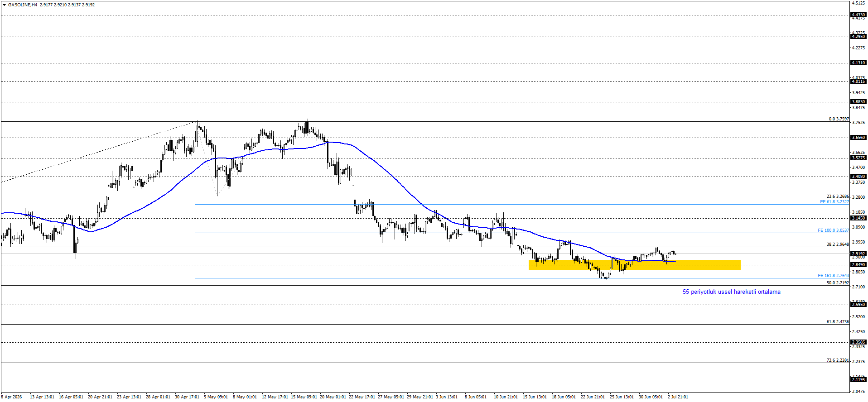Select the '55 periyotluk üssel hareketli ortalama' text label
Screen dimensions: 868x402
(x=731, y=292)
